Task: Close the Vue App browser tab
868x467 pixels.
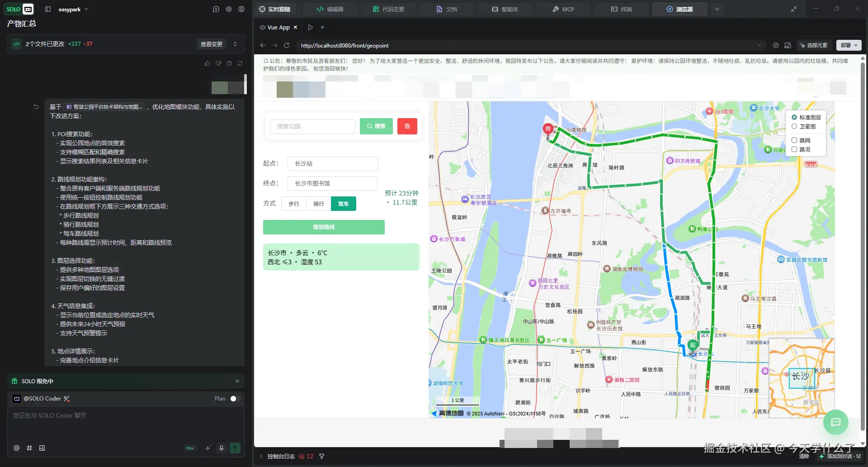Action: [x=295, y=27]
